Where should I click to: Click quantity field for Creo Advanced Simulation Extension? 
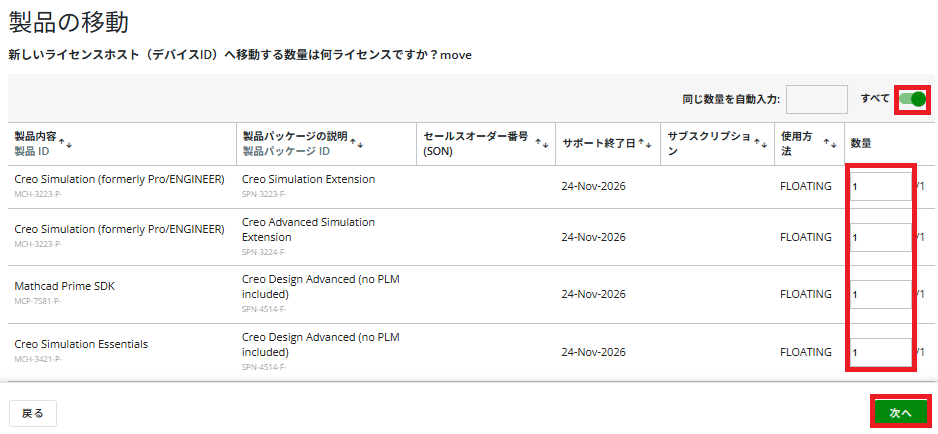click(880, 237)
